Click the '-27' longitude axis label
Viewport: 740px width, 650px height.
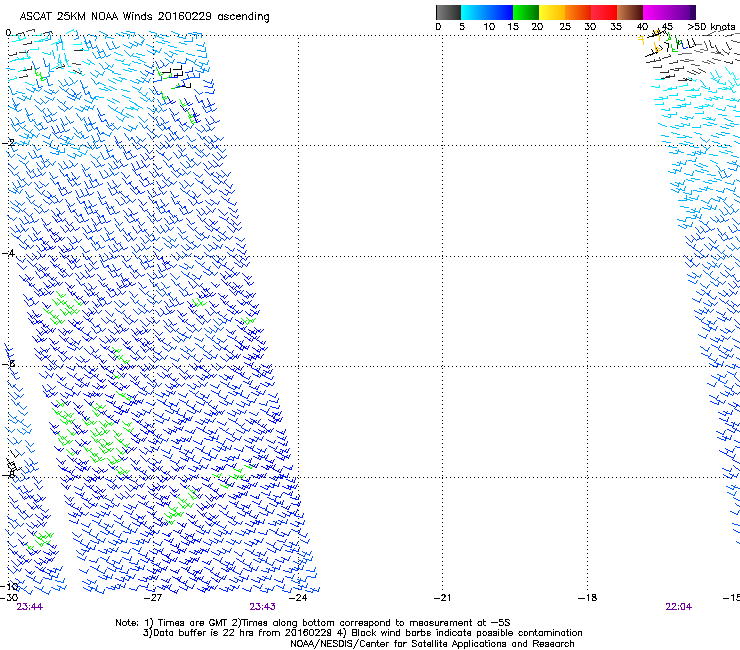153,598
